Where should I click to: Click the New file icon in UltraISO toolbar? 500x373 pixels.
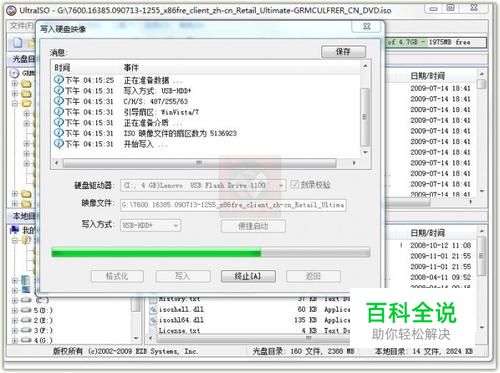(18, 43)
